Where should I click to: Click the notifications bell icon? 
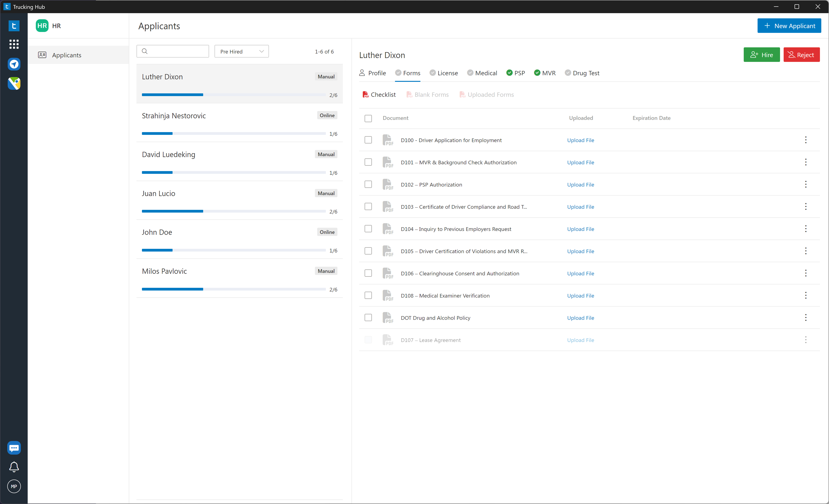click(14, 467)
